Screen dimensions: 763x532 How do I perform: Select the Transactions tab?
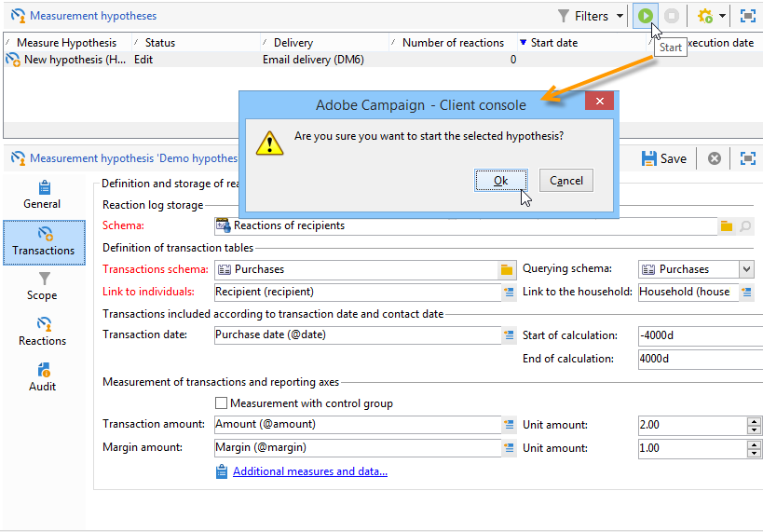coord(45,242)
